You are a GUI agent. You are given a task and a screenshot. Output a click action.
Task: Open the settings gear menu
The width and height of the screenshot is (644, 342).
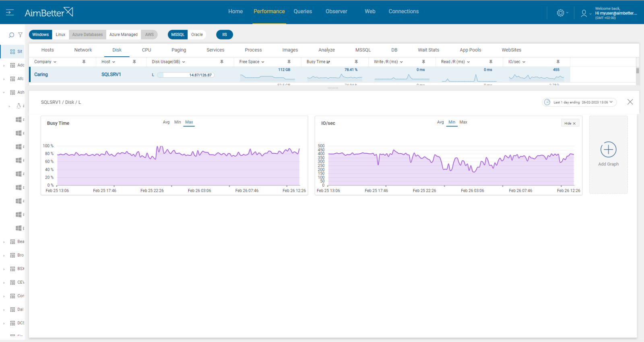pos(560,13)
